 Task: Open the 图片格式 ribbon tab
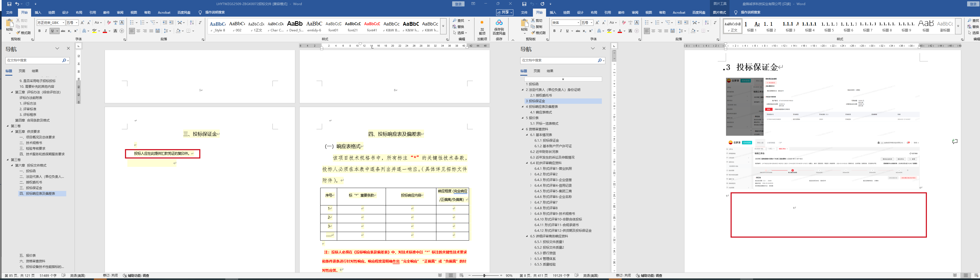pos(719,13)
